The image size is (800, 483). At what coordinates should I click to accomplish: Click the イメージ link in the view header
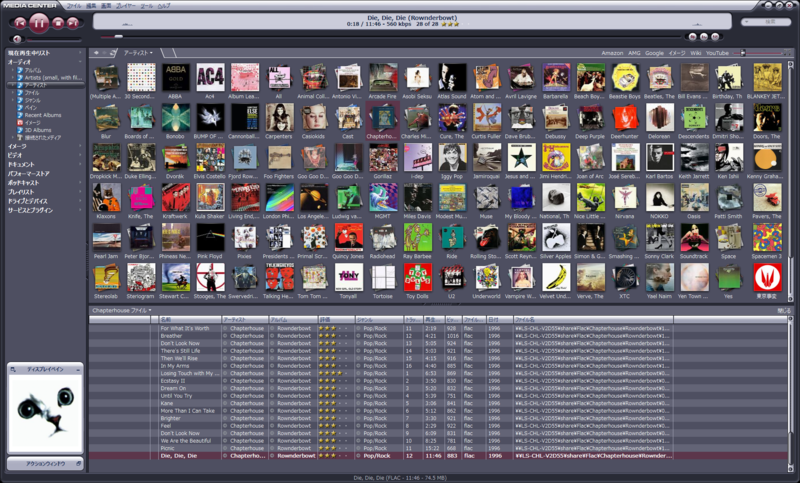(677, 53)
